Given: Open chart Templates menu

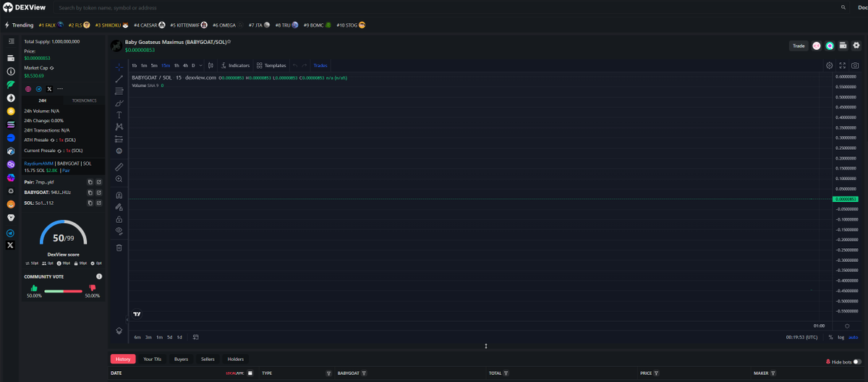Looking at the screenshot, I should pos(271,65).
